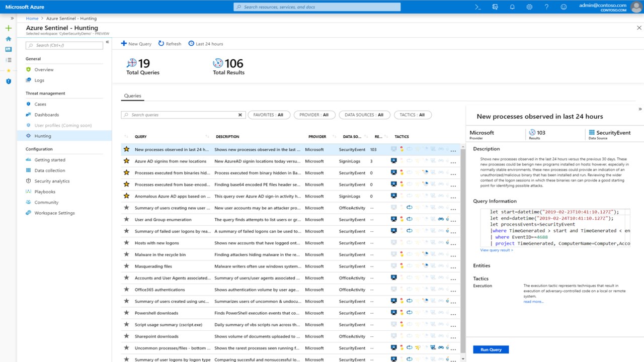Open Overview in the Sentinel menu
The height and width of the screenshot is (362, 644).
tap(44, 70)
